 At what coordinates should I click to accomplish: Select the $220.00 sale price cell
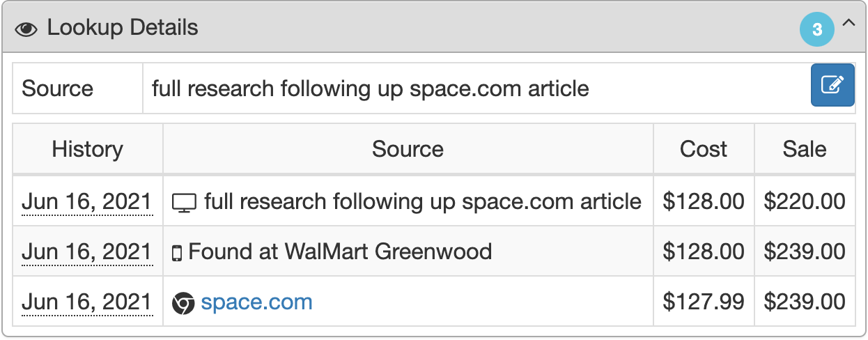click(x=805, y=201)
